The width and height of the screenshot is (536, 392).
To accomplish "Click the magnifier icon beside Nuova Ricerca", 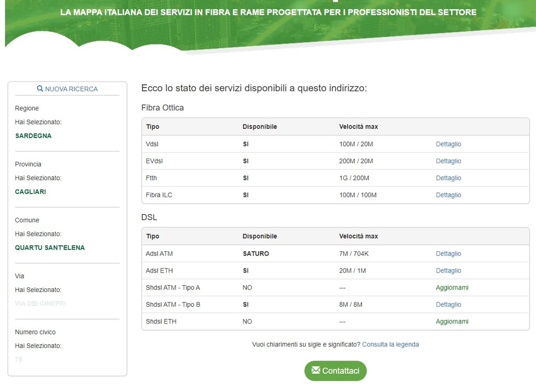I will (40, 89).
